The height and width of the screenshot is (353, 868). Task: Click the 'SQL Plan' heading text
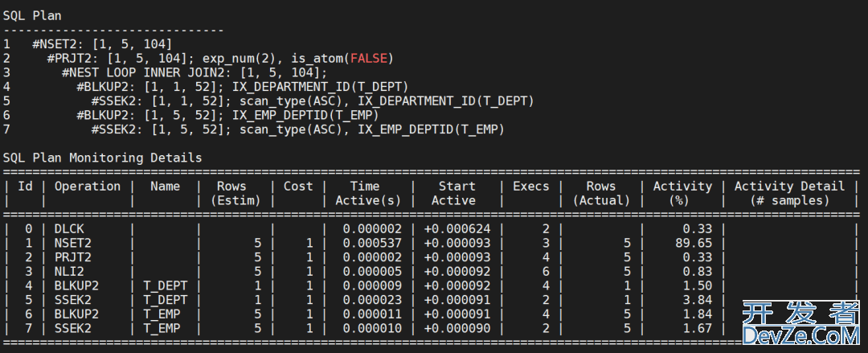click(32, 16)
